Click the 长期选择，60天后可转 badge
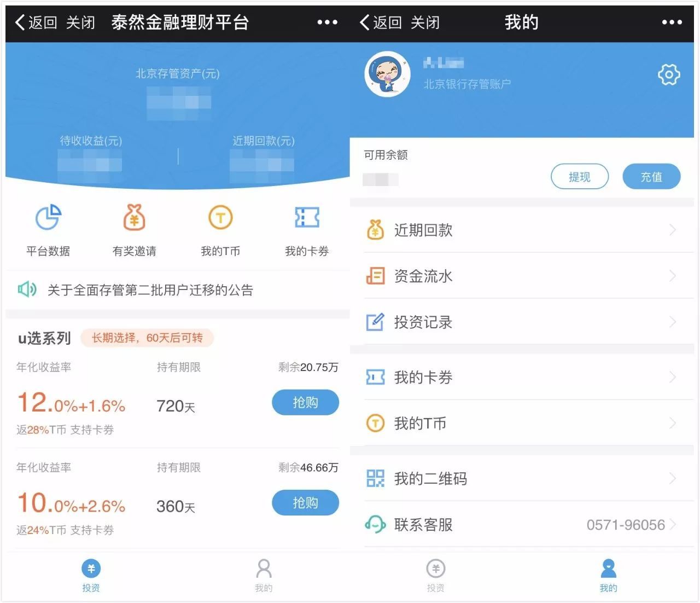This screenshot has width=700, height=603. tap(147, 338)
